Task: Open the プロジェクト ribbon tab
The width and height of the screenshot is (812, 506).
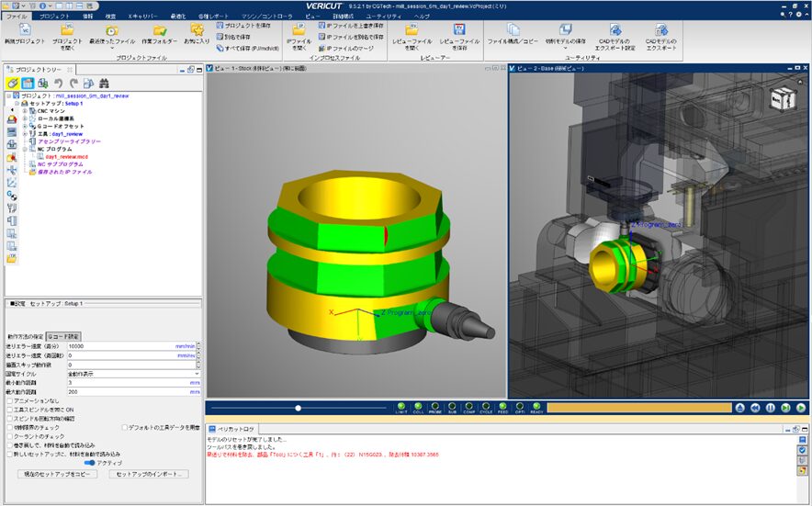Action: point(54,17)
